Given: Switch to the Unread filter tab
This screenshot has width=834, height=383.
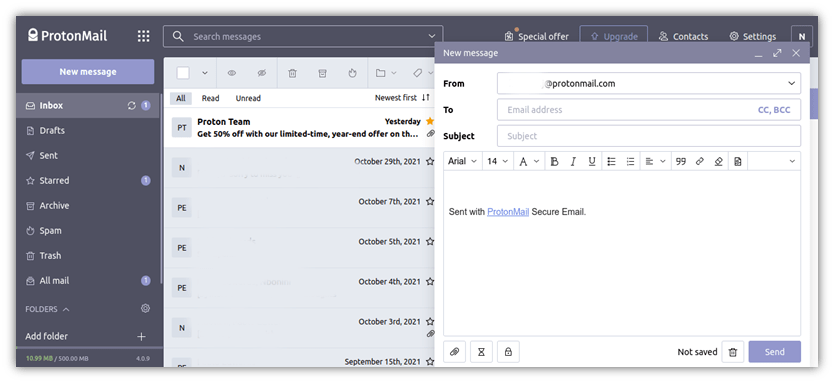Looking at the screenshot, I should click(x=248, y=98).
